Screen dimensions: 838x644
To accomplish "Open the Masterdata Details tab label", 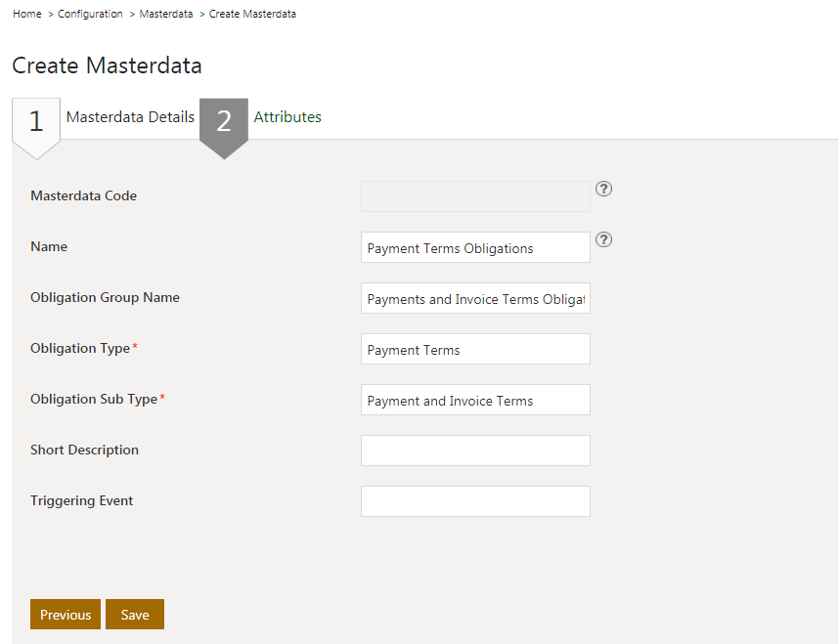I will pyautogui.click(x=130, y=117).
